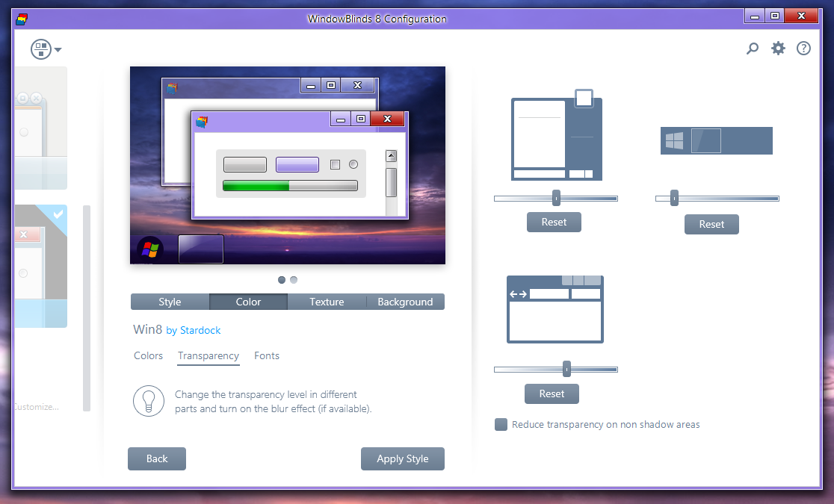Switch to the Color tab

click(248, 302)
